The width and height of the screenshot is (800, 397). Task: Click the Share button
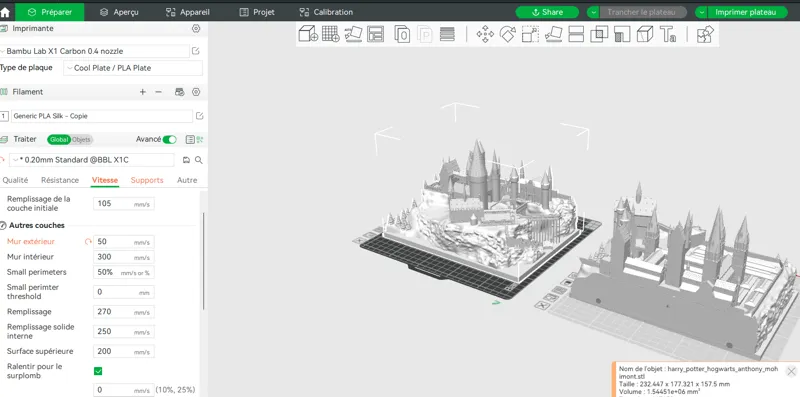pos(547,12)
